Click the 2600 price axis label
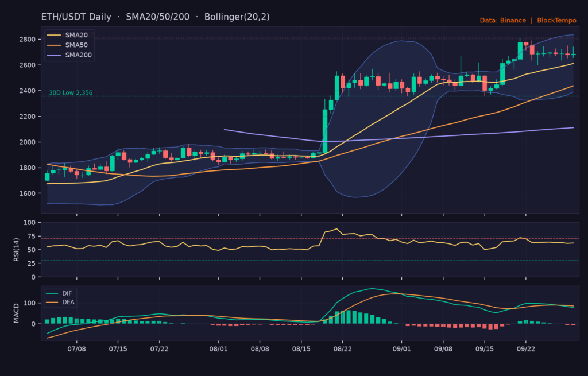This screenshot has width=588, height=376. coord(28,65)
